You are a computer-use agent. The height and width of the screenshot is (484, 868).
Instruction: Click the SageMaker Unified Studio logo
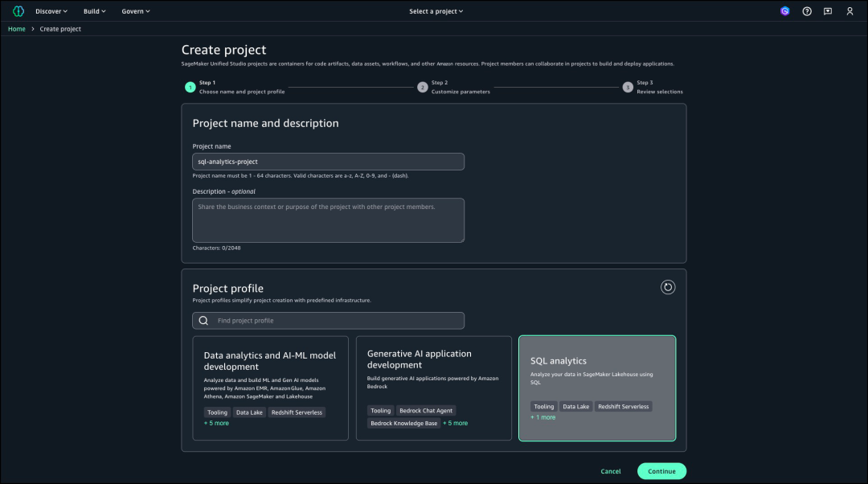18,11
